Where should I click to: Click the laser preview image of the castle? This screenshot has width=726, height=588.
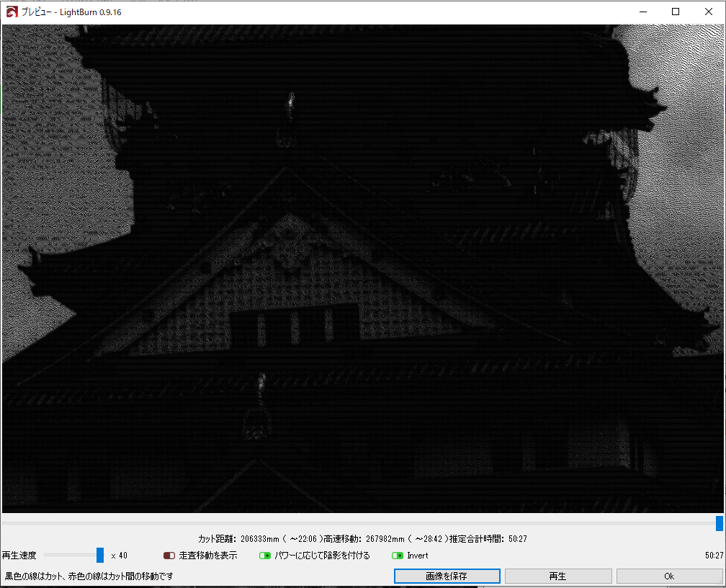pos(362,269)
